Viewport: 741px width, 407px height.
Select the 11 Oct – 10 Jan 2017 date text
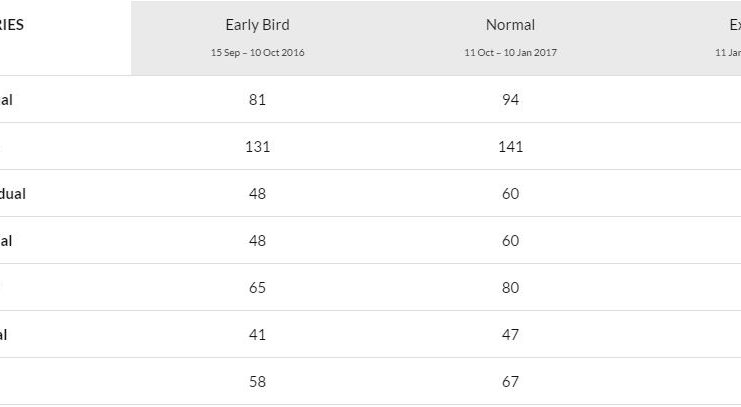(x=510, y=52)
